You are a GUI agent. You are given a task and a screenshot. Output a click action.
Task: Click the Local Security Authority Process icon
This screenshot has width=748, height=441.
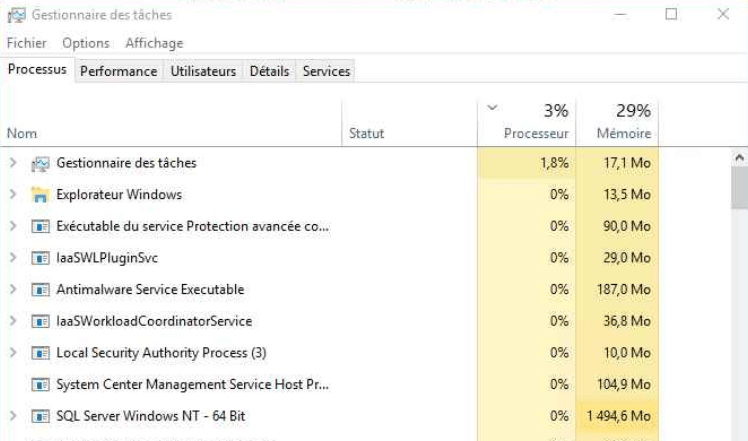click(x=41, y=353)
